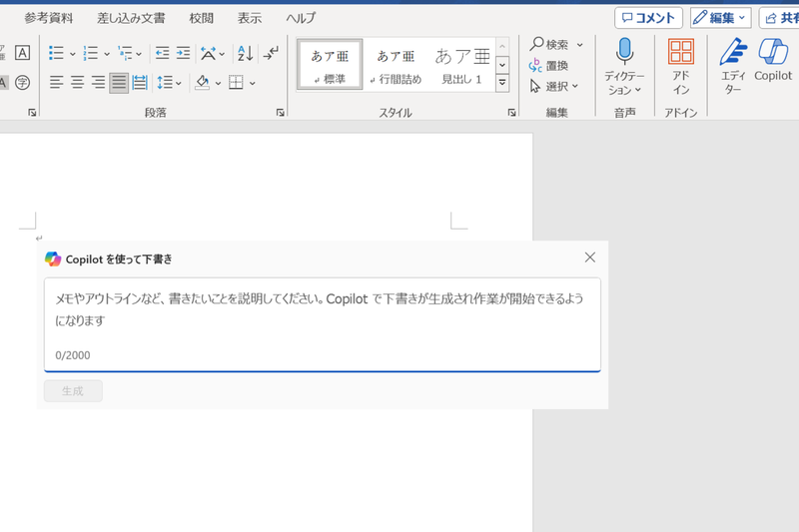Image resolution: width=799 pixels, height=532 pixels.
Task: Click the 生成 generate button
Action: point(73,391)
